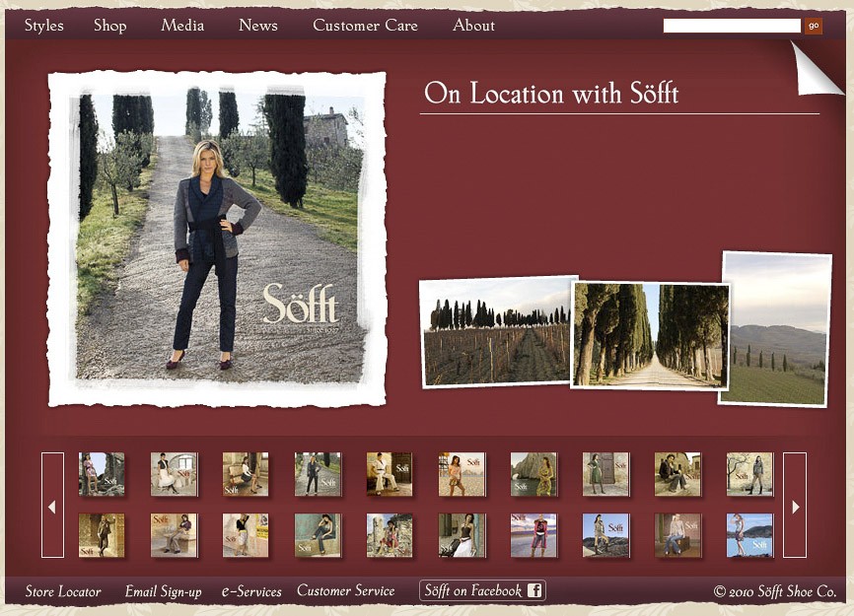Open the vineyard with cypress skyline photo
Image resolution: width=854 pixels, height=616 pixels.
(496, 331)
